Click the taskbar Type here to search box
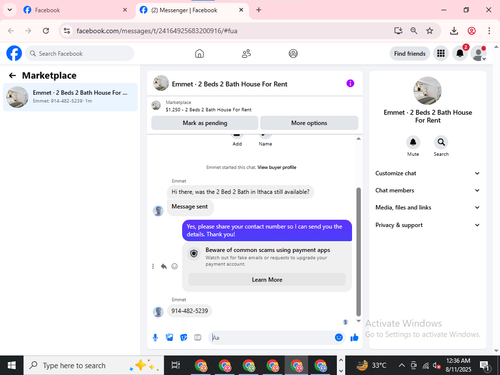This screenshot has width=500, height=375. point(94,366)
